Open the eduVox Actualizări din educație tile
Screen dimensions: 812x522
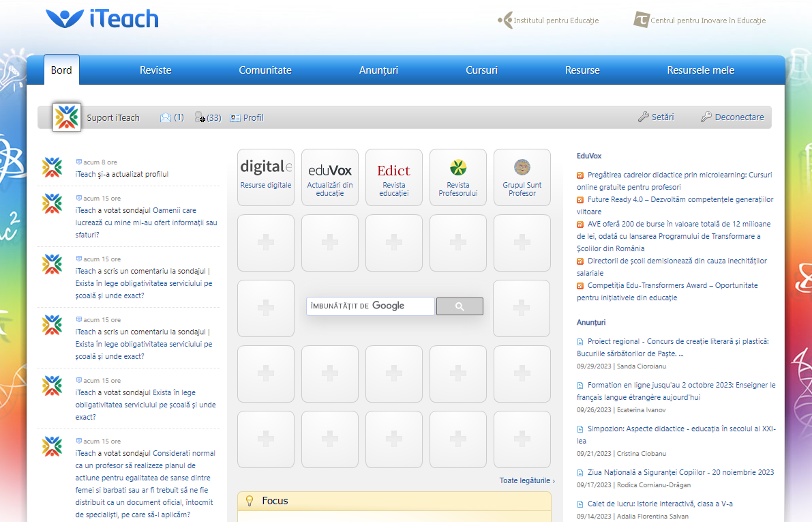pyautogui.click(x=330, y=177)
